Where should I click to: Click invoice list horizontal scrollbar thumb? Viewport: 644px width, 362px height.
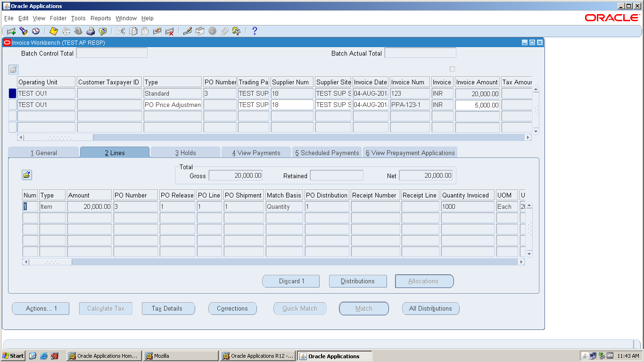tap(58, 138)
